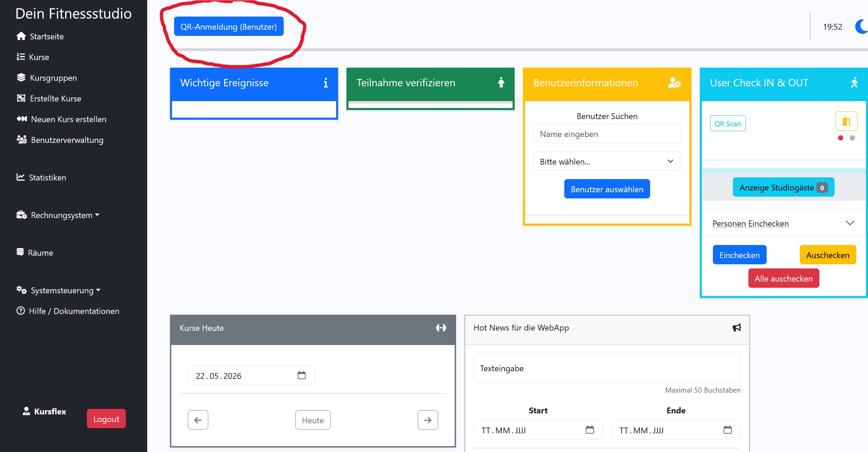Click the blue Einchecken button
This screenshot has height=452, width=868.
[739, 255]
